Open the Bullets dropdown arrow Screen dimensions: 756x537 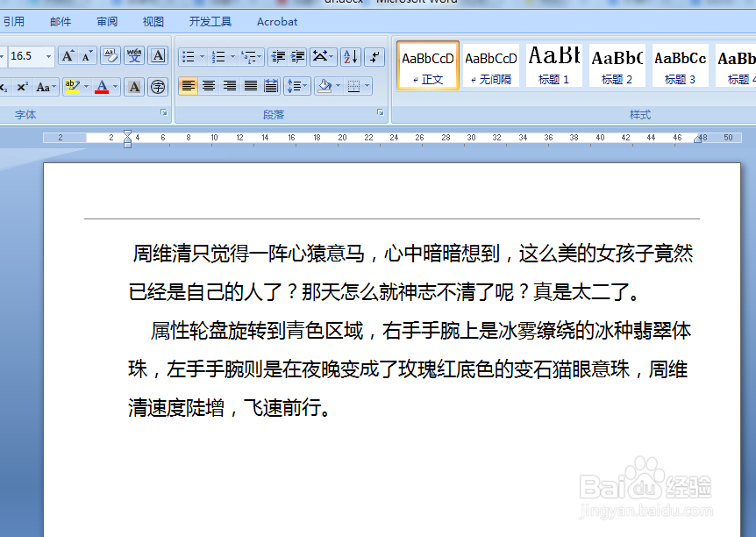202,57
